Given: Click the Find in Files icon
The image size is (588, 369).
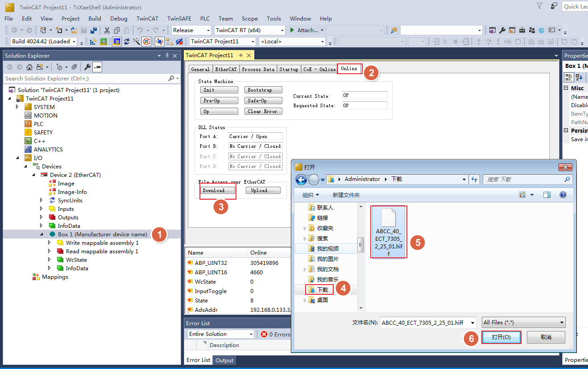Looking at the screenshot, I should (x=394, y=30).
